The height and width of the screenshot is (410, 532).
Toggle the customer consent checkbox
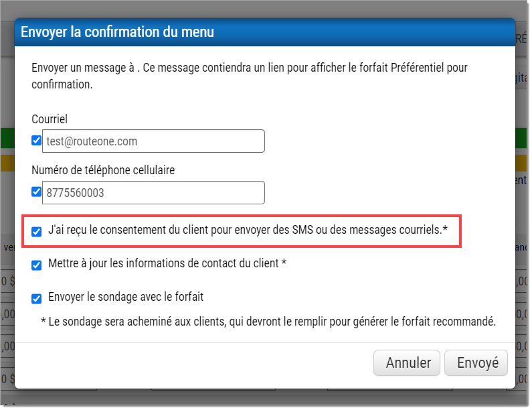[37, 231]
